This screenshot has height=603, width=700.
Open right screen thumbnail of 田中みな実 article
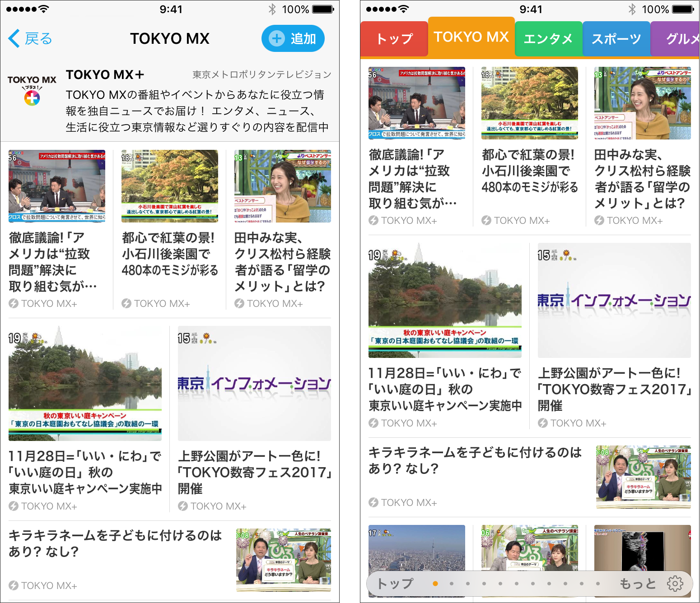click(x=643, y=103)
